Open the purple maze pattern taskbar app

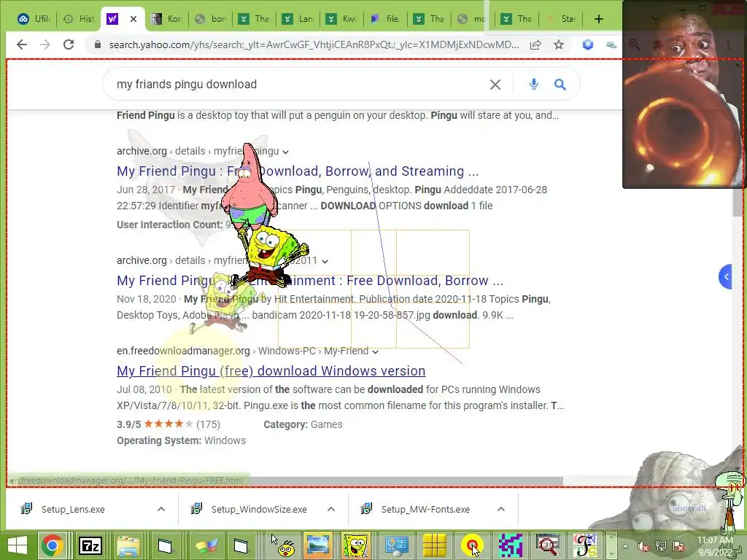coord(510,545)
